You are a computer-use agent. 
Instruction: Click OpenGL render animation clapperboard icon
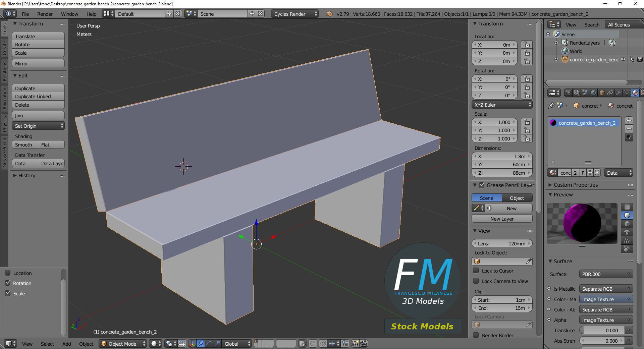(x=364, y=344)
